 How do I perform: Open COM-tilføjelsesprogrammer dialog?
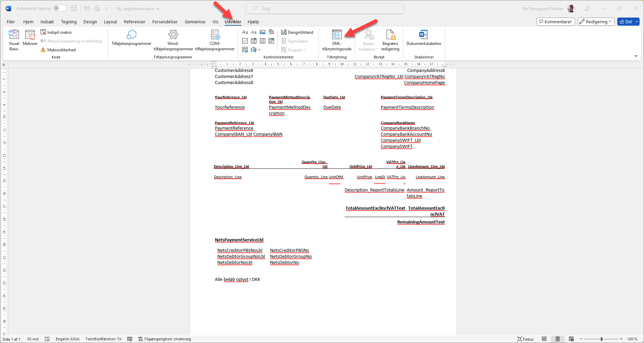(x=215, y=40)
